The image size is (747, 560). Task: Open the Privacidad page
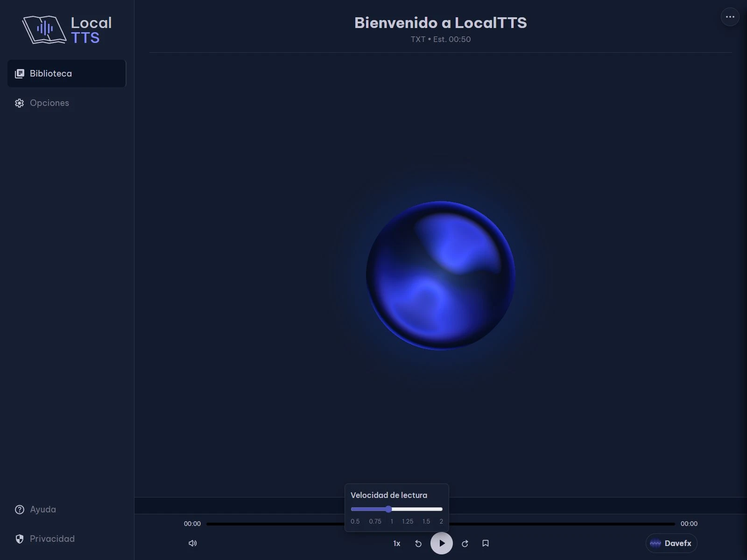[67, 539]
